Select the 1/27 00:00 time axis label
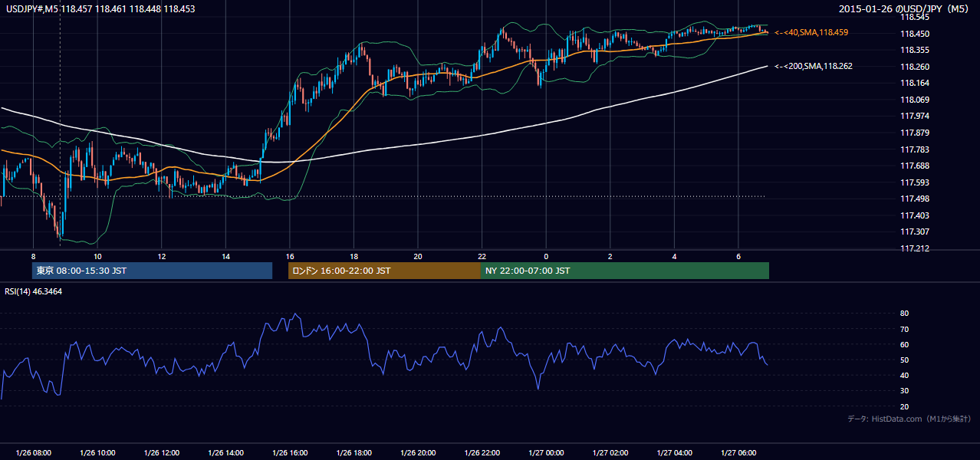The width and height of the screenshot is (980, 460). pyautogui.click(x=546, y=453)
